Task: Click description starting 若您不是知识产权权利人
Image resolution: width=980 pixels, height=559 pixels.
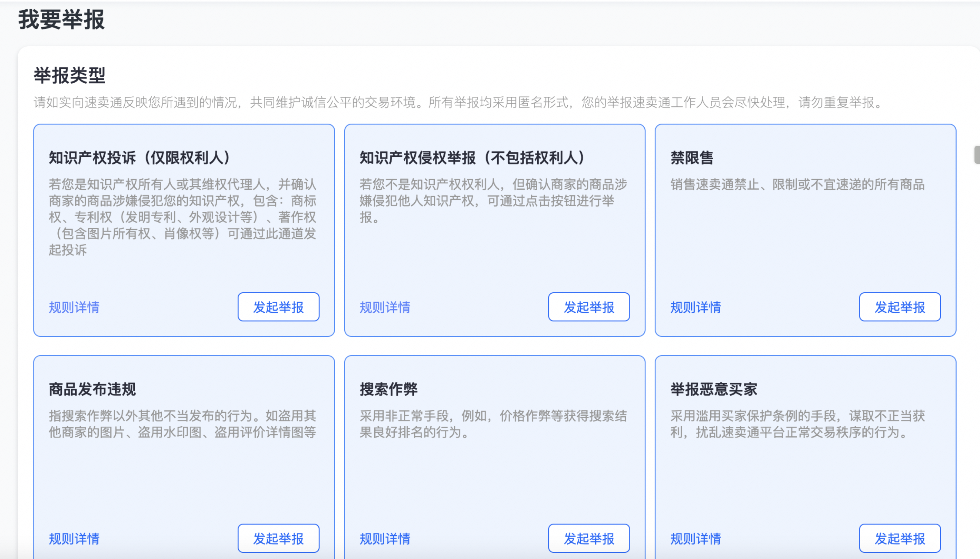Action: (x=493, y=201)
